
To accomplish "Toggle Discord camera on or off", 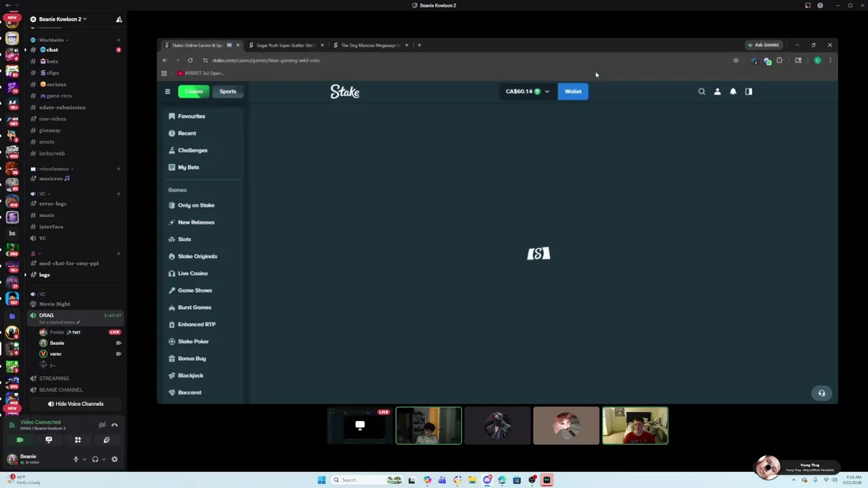I will click(20, 440).
